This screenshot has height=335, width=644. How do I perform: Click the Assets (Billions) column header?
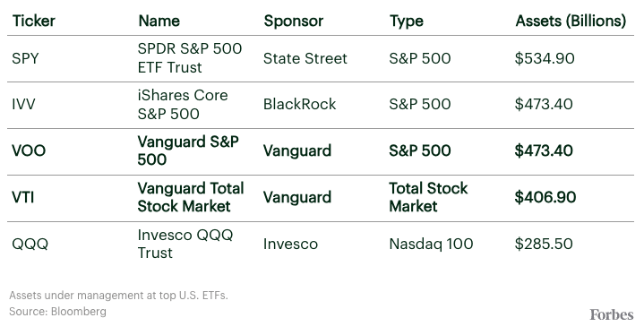(x=571, y=21)
